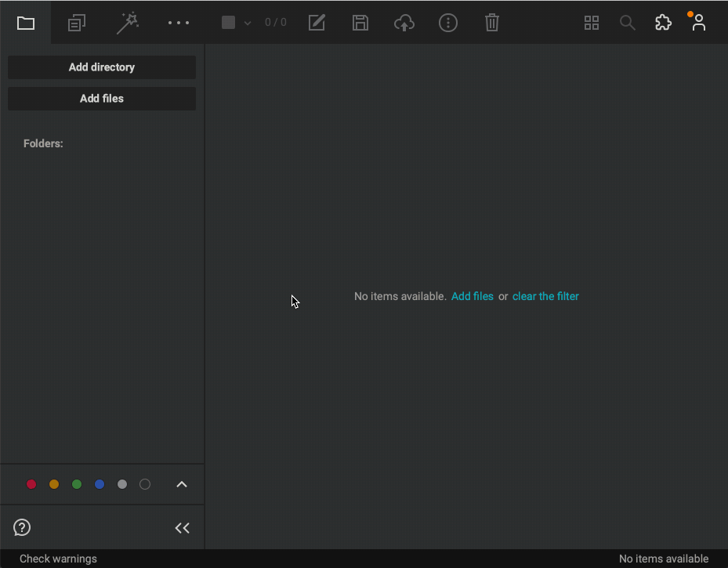Click the edit pencil icon in toolbar

[x=317, y=22]
